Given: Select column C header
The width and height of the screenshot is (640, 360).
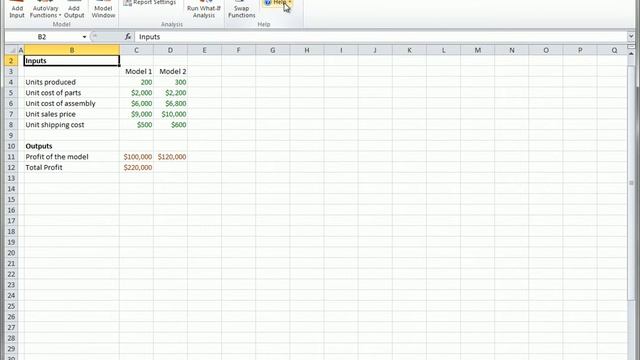Looking at the screenshot, I should coord(136,50).
